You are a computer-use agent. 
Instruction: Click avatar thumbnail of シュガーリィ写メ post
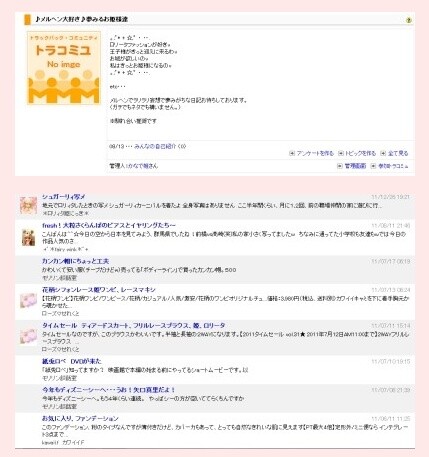coord(28,205)
